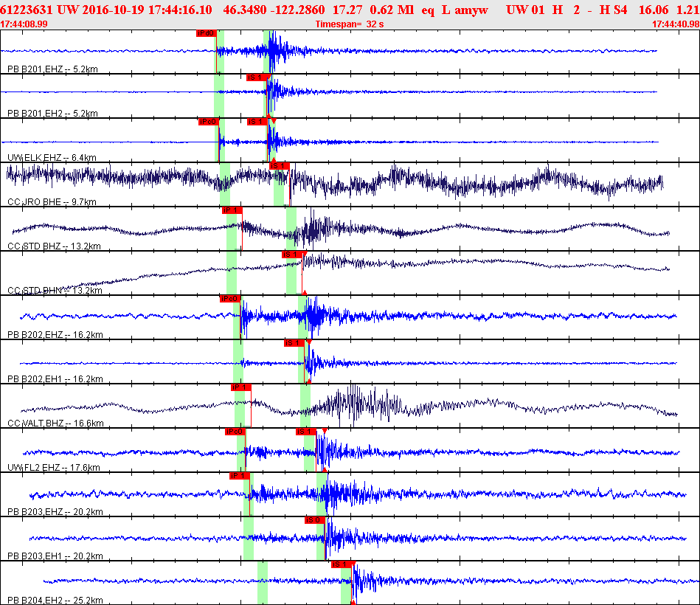This screenshot has height=605, width=700.
Task: Select the iS 1 pick flag on PB B201 EH2
Action: 257,77
